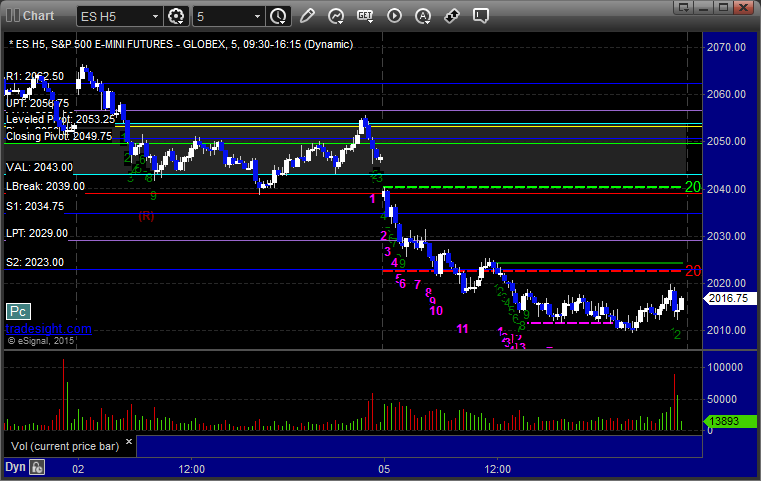The height and width of the screenshot is (481, 761).
Task: Click the chart link icon
Action: tap(452, 16)
